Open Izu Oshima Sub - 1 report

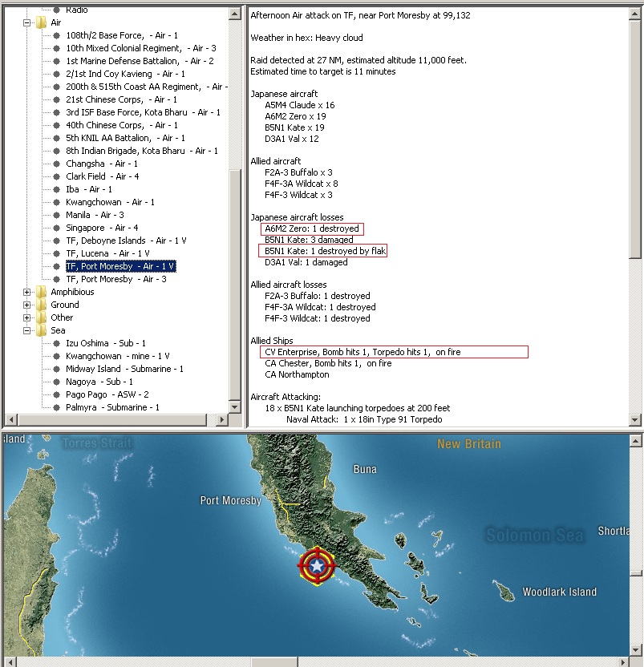coord(106,343)
